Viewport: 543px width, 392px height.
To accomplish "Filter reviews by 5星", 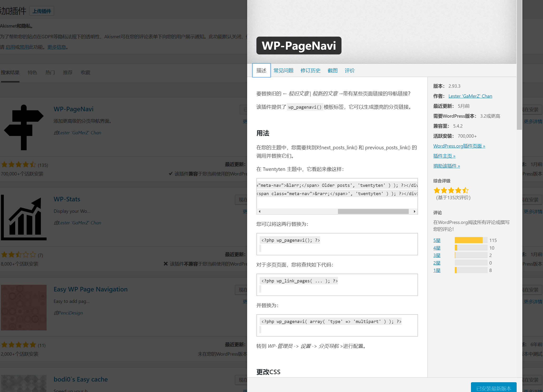I will coord(437,240).
